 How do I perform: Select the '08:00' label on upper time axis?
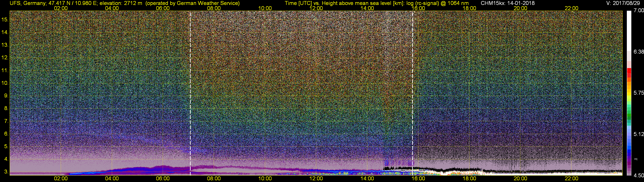[214, 8]
